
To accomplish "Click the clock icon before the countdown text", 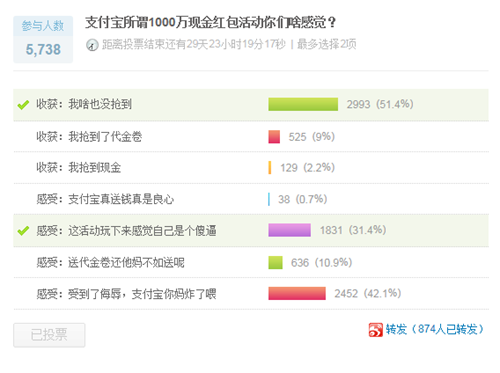I will (x=92, y=45).
